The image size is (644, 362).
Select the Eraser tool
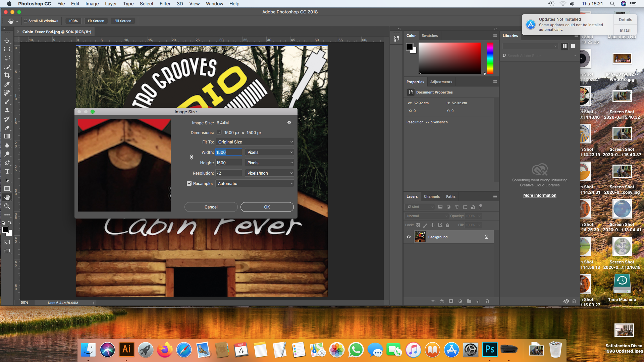pyautogui.click(x=7, y=128)
